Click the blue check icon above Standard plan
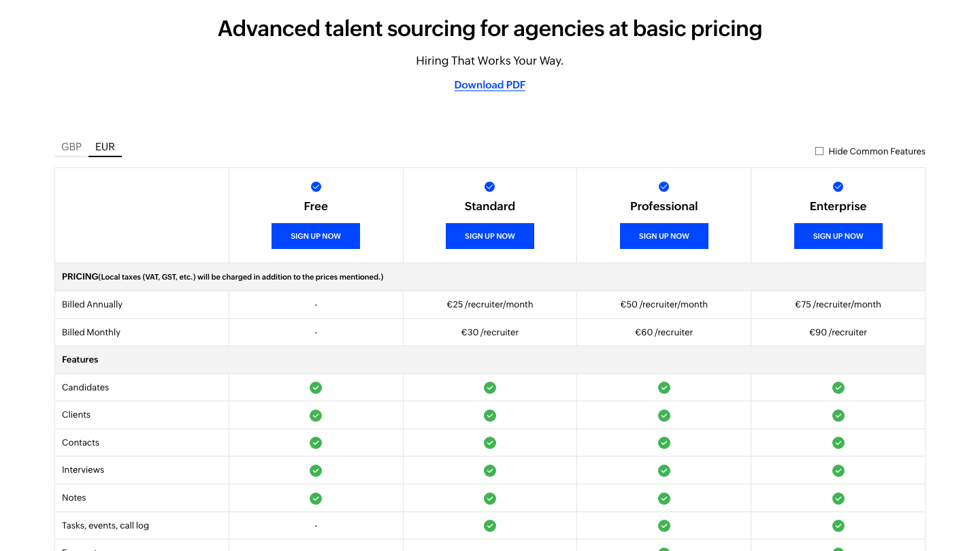Viewport: 980px width, 551px height. click(489, 186)
